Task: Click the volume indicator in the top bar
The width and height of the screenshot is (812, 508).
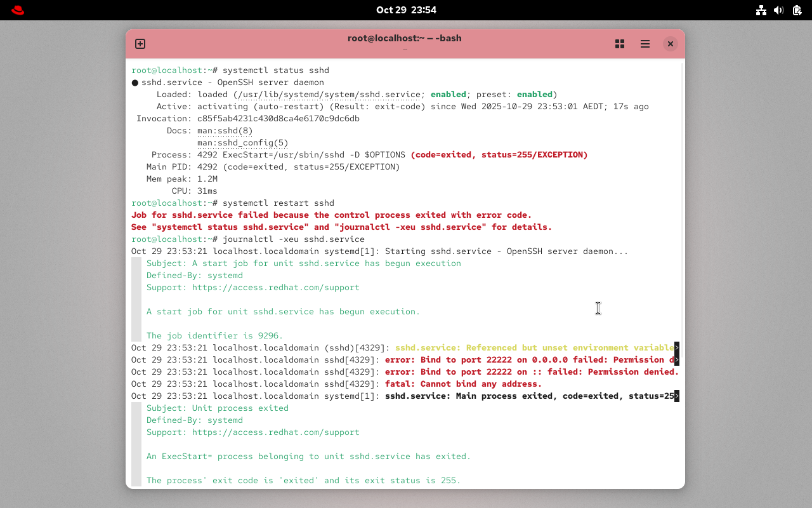Action: pos(779,10)
